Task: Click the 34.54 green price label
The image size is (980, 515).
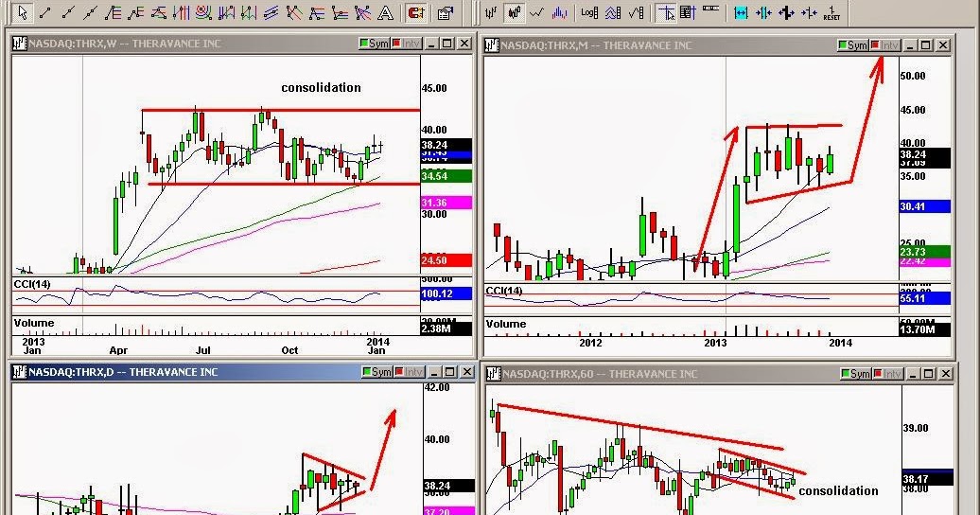Action: [x=446, y=176]
